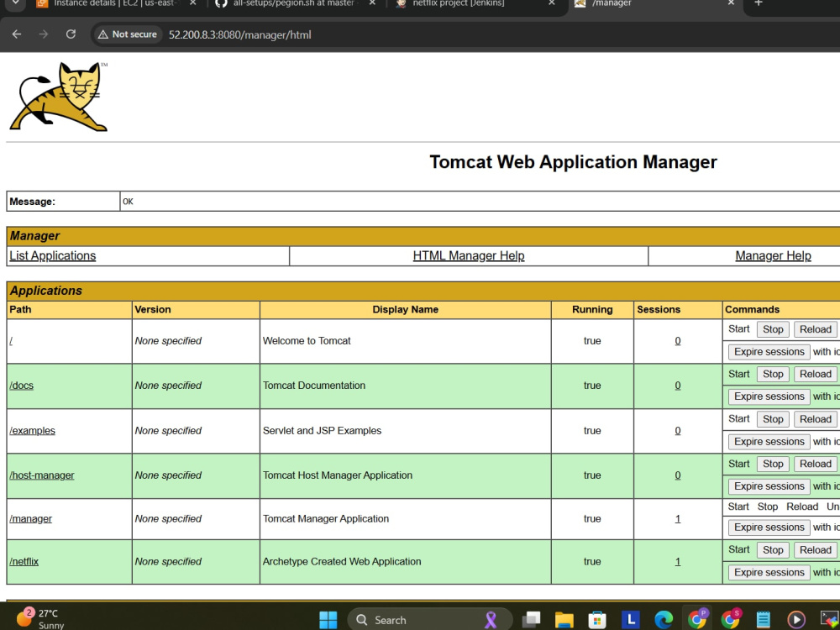This screenshot has width=840, height=630.
Task: Reload the Servlet and JSP Examples app
Action: [816, 419]
